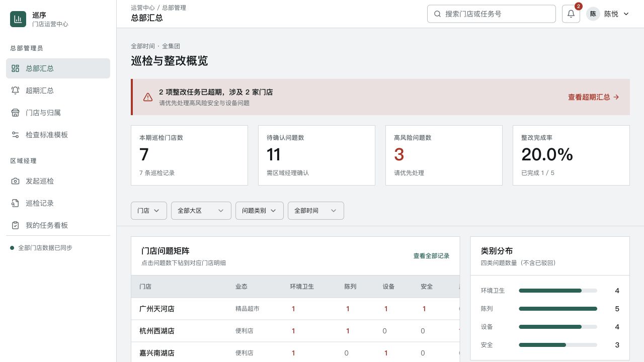
Task: Click 杭州西湖店 陈列 issue count
Action: click(x=348, y=331)
